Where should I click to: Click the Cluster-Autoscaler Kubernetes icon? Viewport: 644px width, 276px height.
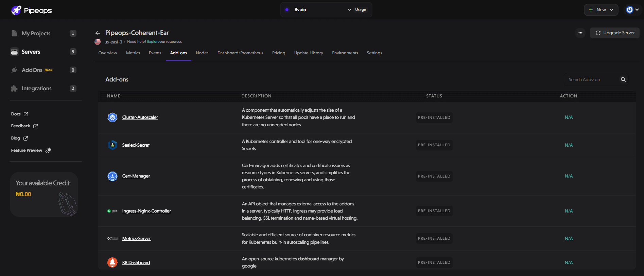tap(112, 117)
